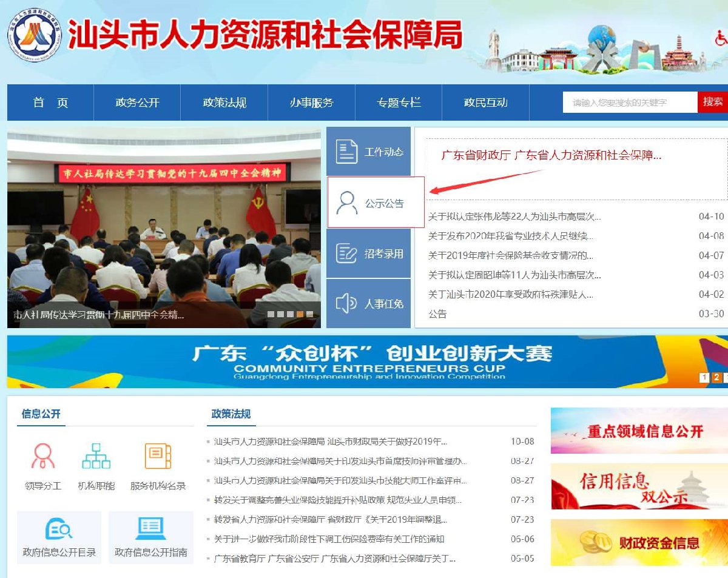The width and height of the screenshot is (728, 578).
Task: Open the 公示公告 person icon
Action: (347, 203)
